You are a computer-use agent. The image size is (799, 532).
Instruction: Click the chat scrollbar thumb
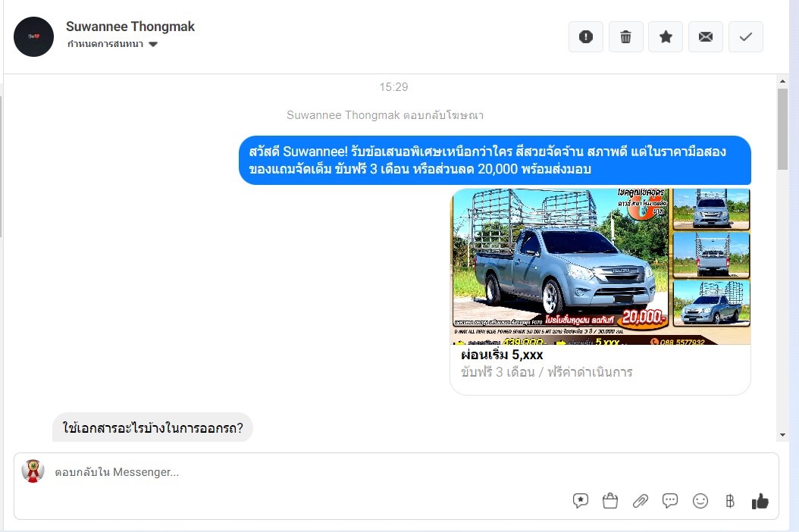(x=782, y=129)
